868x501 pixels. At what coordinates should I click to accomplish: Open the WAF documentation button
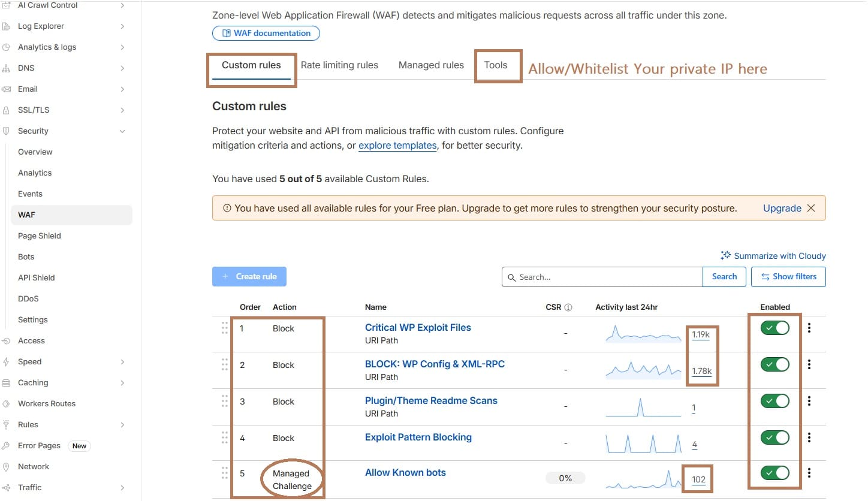point(266,34)
